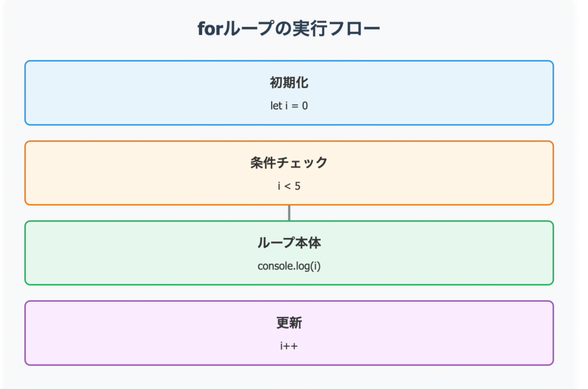Select the "初期化" heading
This screenshot has height=389, width=588.
point(289,83)
